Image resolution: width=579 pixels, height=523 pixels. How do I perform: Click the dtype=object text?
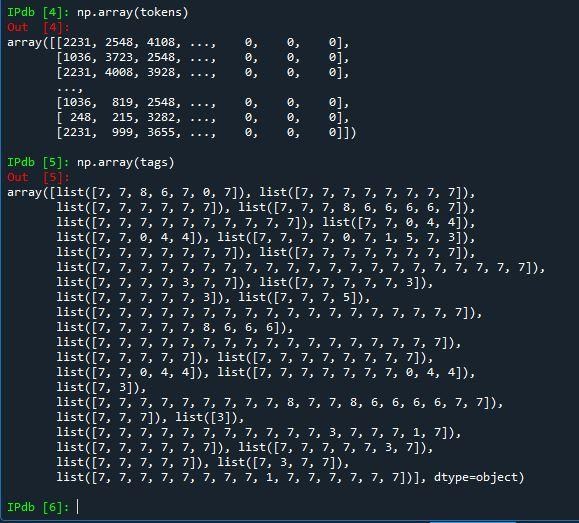click(479, 477)
